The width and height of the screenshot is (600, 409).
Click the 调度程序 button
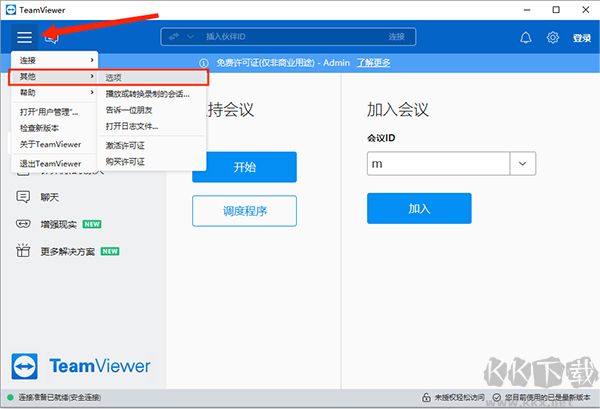tap(245, 211)
